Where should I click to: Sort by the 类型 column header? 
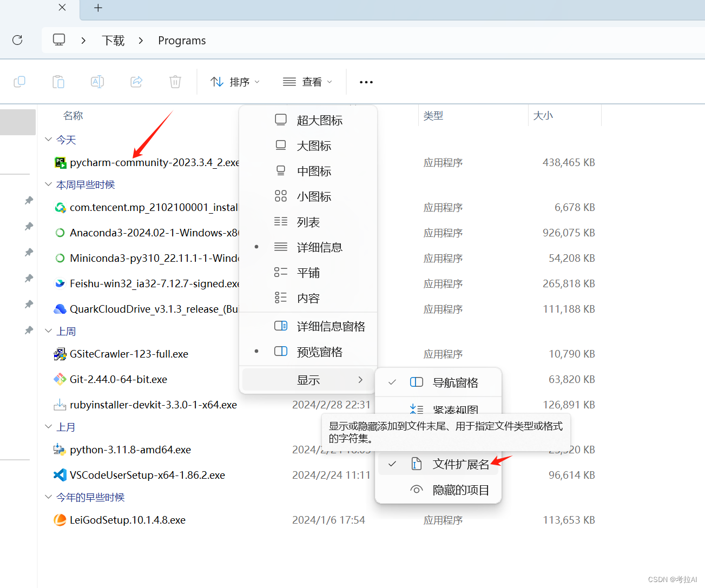(433, 116)
